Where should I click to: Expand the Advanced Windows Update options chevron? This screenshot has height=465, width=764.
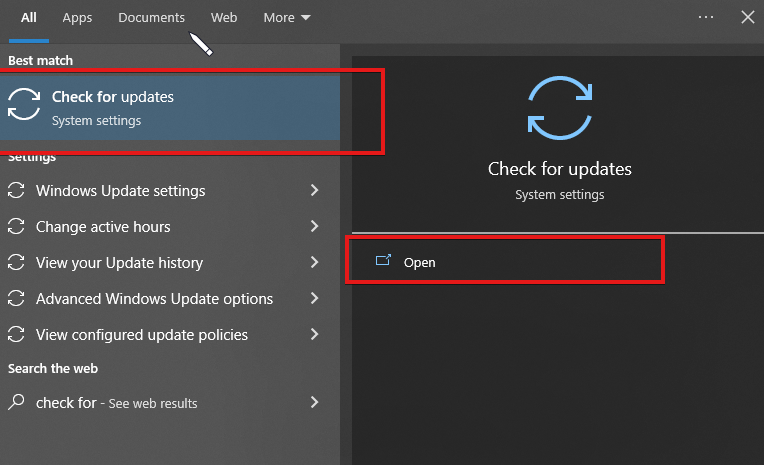coord(315,298)
